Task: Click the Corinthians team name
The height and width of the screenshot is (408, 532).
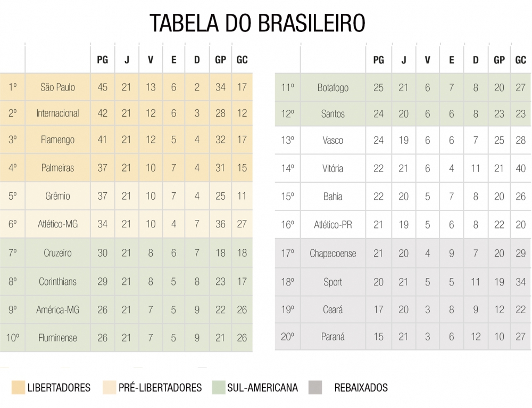Action: tap(57, 281)
